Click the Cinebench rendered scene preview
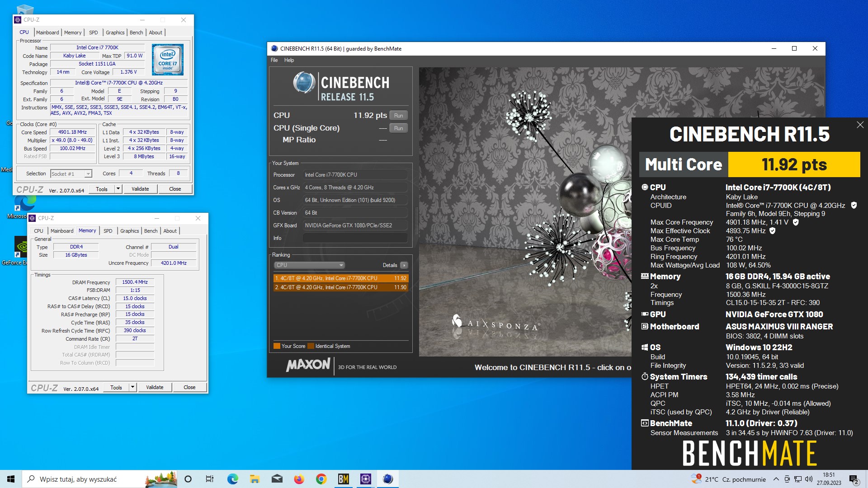Image resolution: width=868 pixels, height=488 pixels. [525, 212]
